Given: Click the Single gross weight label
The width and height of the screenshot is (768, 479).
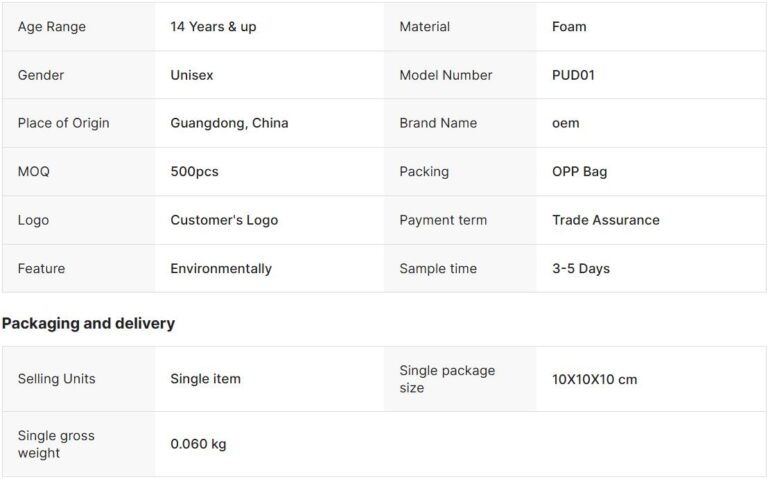Looking at the screenshot, I should coord(56,444).
